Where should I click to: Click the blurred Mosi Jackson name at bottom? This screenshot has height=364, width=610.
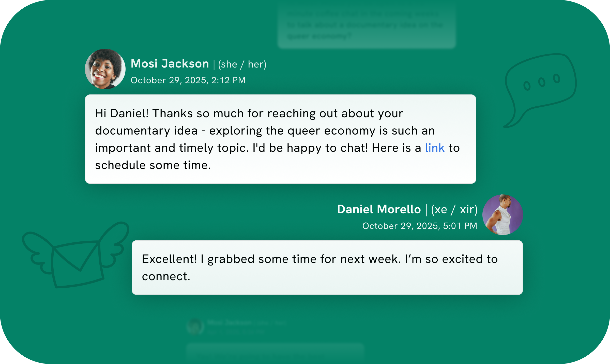[229, 323]
